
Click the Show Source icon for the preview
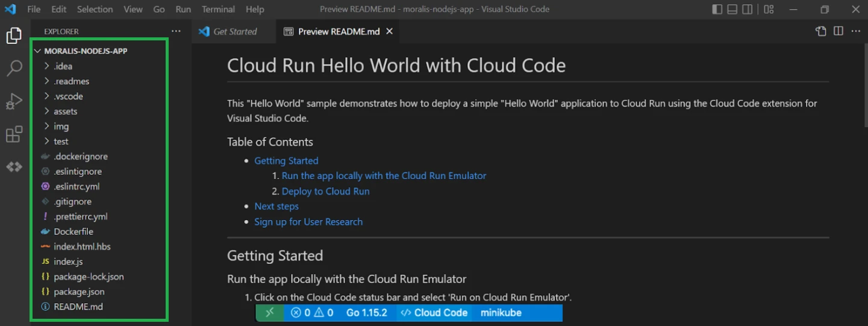click(x=820, y=31)
